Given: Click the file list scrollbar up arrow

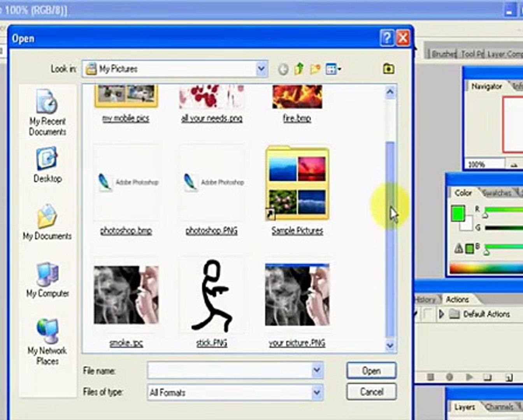Looking at the screenshot, I should coord(390,92).
